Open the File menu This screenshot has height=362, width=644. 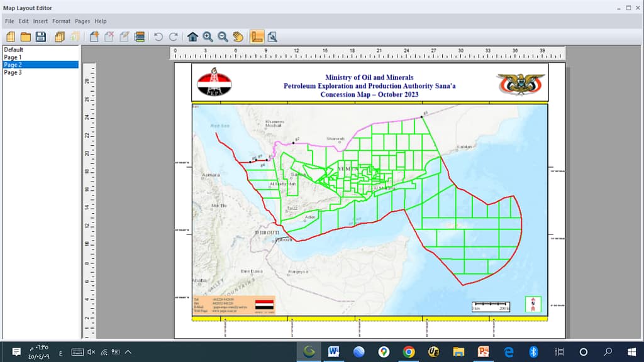(9, 21)
